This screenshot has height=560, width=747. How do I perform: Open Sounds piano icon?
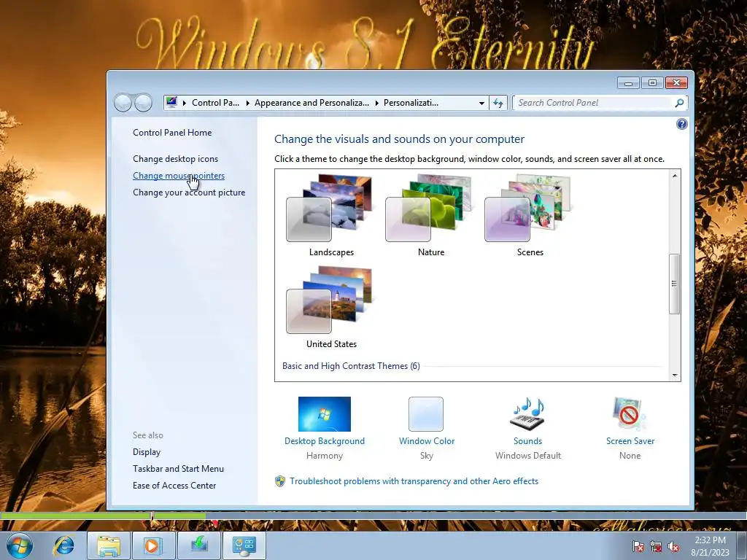tap(527, 414)
